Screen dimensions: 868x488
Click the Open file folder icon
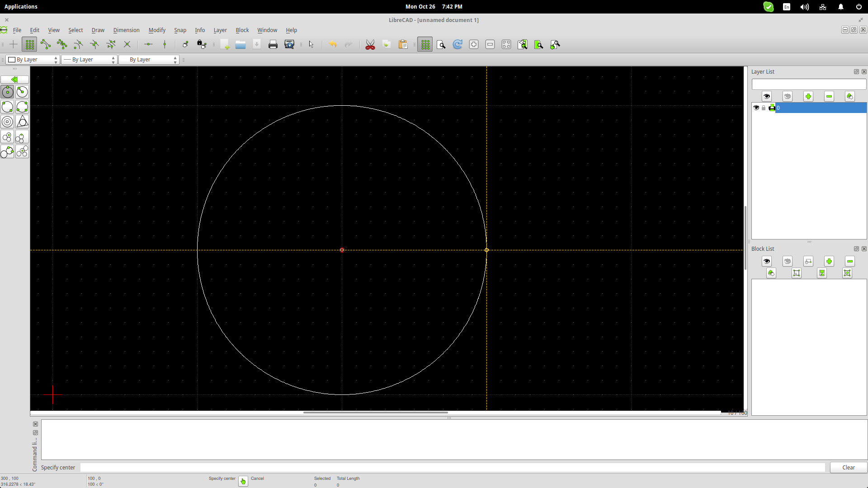tap(241, 44)
